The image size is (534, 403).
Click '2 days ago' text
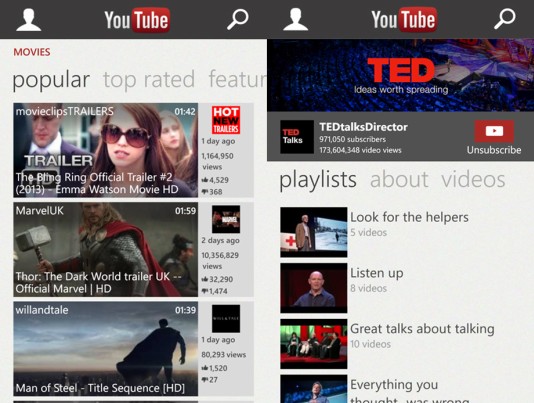pyautogui.click(x=220, y=241)
